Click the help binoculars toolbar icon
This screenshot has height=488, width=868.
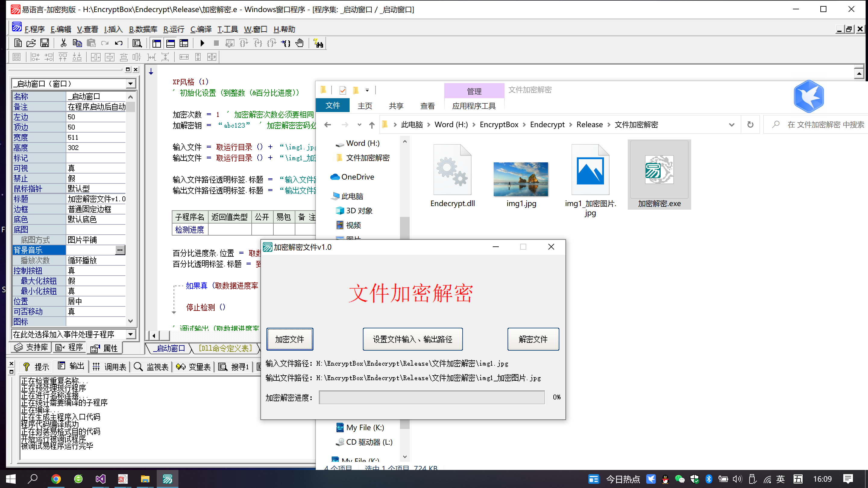click(x=319, y=43)
